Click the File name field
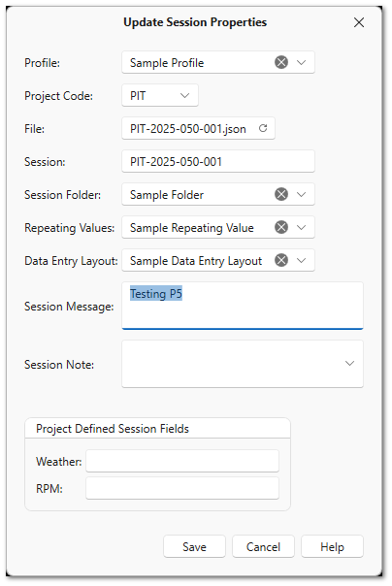The image size is (392, 586). 199,128
